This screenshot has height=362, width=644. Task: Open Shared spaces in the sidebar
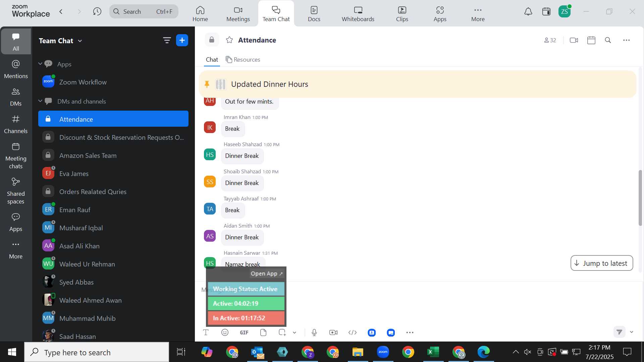pos(16,191)
